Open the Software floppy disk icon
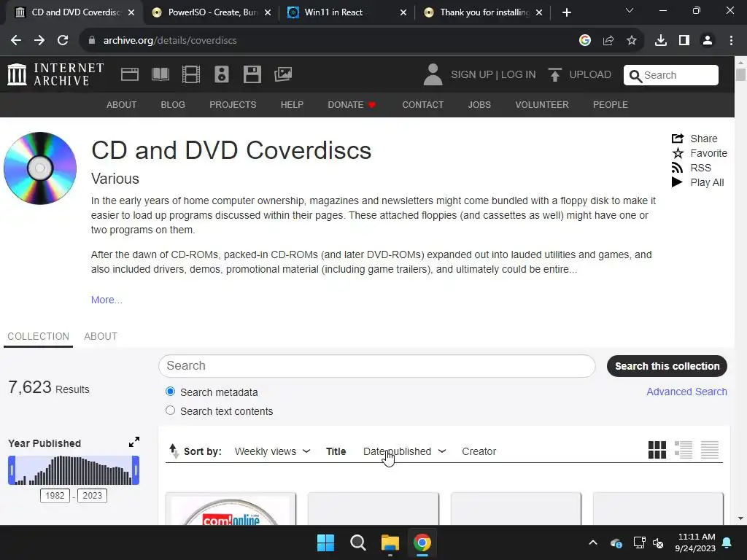 click(252, 74)
